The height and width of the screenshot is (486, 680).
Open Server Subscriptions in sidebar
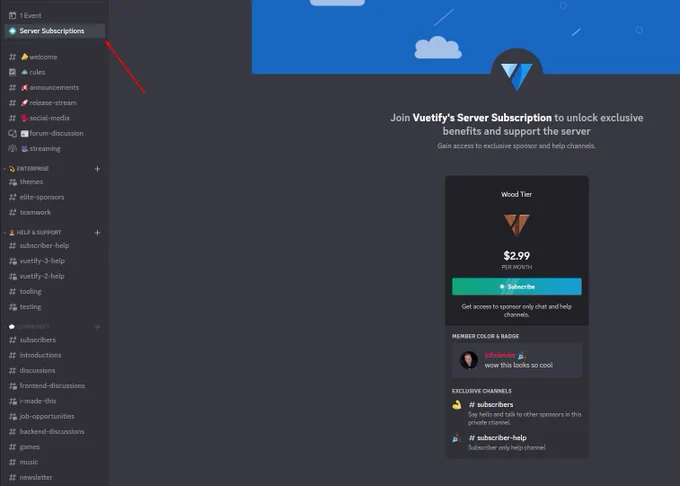[54, 31]
